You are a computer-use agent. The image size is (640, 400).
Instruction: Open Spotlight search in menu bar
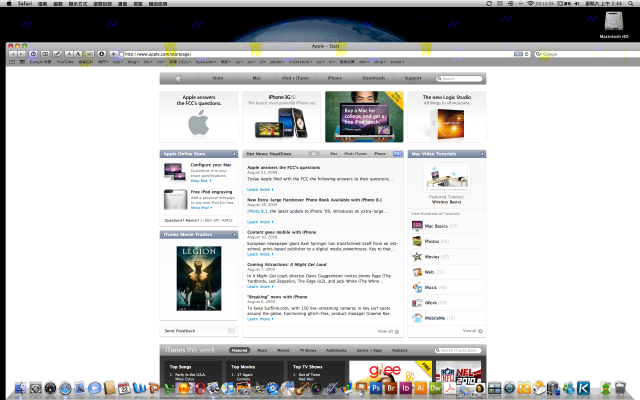coord(631,3)
